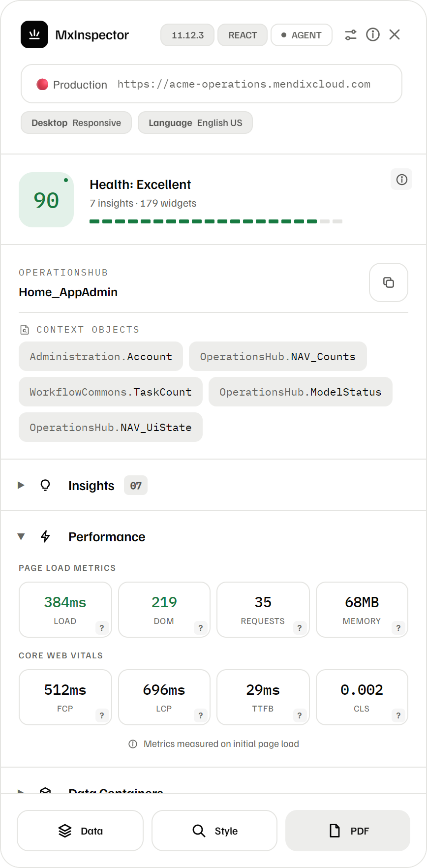Click the metrics note info icon

[x=133, y=744]
